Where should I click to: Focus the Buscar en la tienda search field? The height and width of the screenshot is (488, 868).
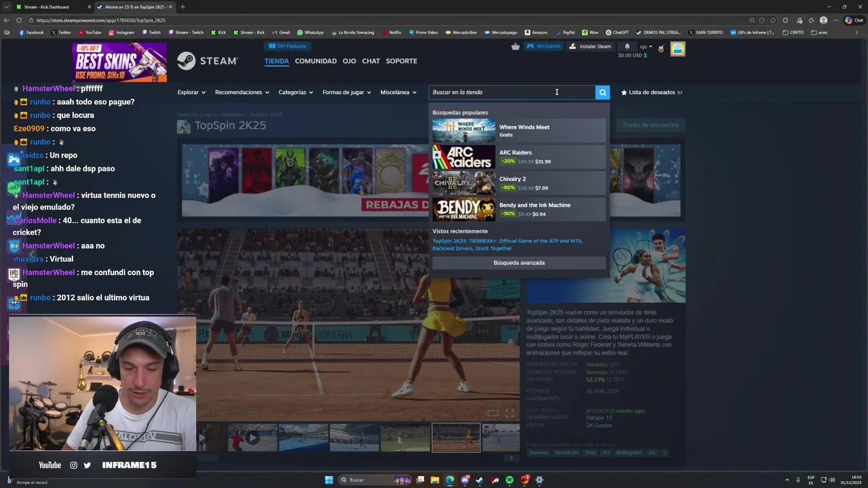(x=512, y=92)
